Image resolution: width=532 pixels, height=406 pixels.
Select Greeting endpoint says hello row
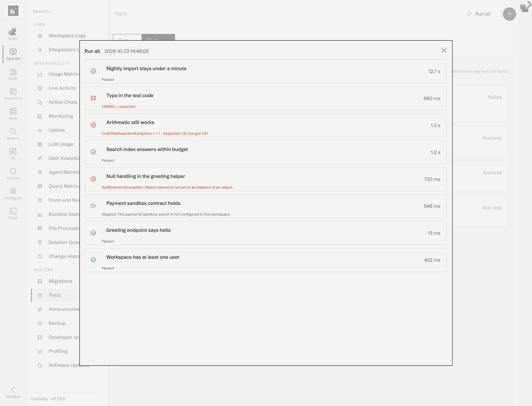coord(266,233)
